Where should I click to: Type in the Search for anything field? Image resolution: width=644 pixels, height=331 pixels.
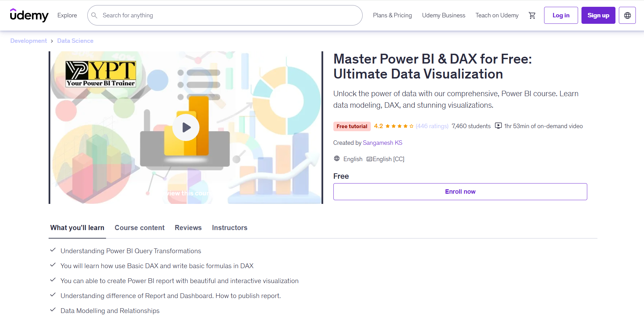pos(228,15)
